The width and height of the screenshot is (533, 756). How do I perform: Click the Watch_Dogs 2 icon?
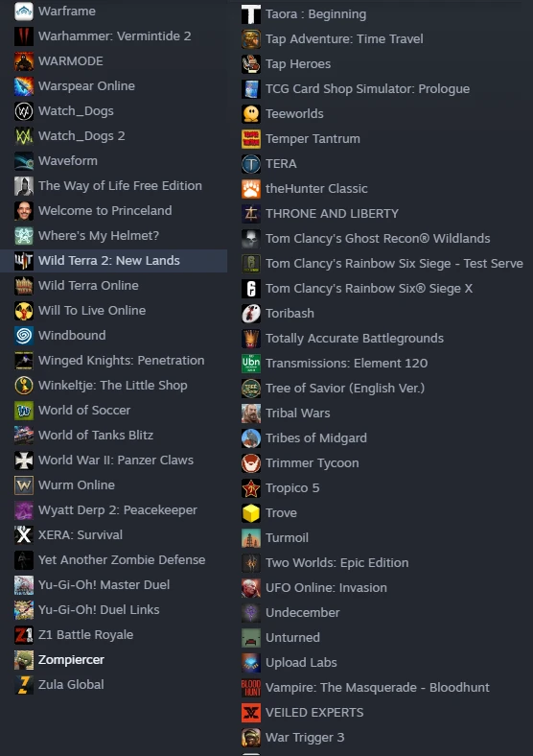click(x=24, y=136)
